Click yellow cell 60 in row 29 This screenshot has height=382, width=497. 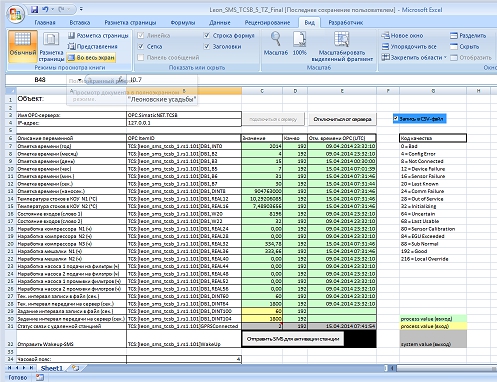click(x=262, y=311)
